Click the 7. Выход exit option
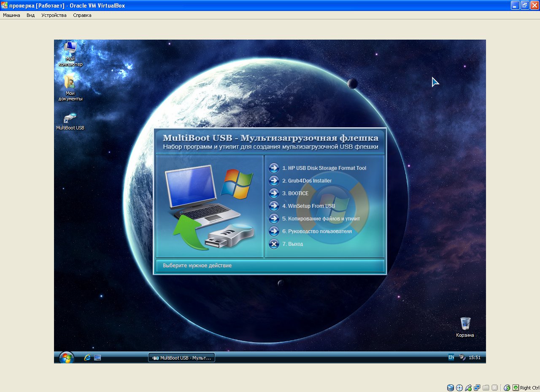540x392 pixels. 292,244
